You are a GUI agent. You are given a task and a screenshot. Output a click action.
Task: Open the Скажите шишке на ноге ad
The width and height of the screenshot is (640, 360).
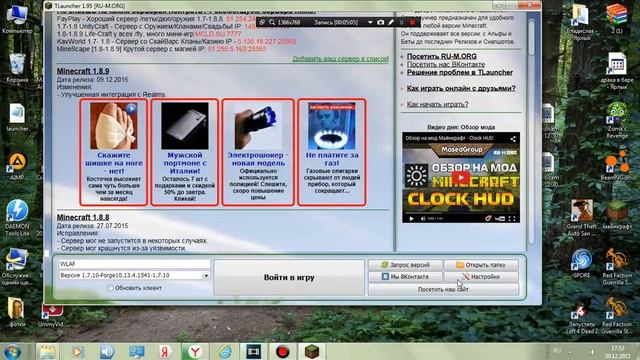pos(113,152)
